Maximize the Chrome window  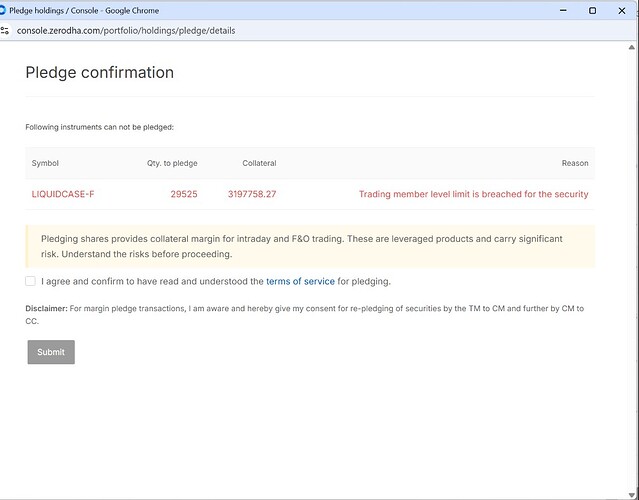(593, 11)
